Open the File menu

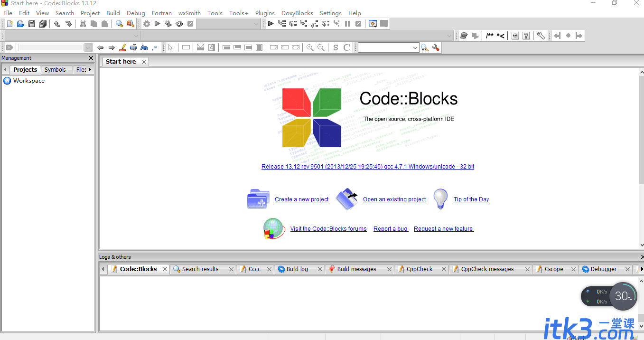coord(8,13)
